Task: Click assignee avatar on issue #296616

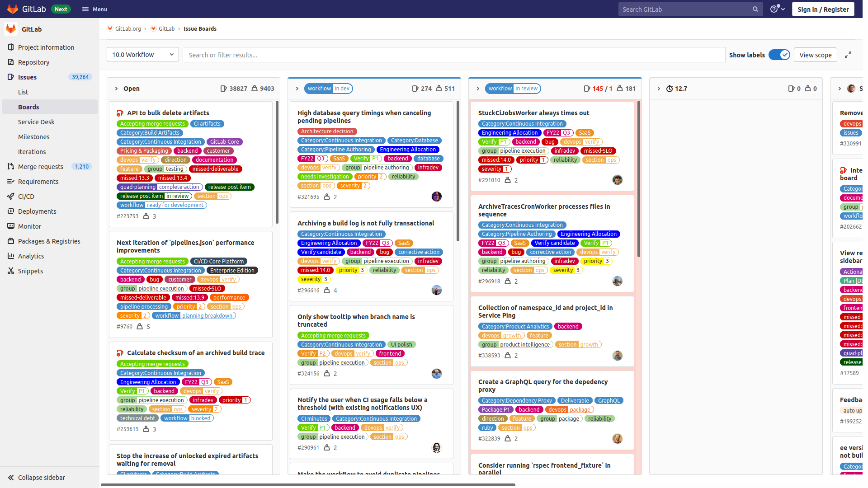Action: click(437, 290)
